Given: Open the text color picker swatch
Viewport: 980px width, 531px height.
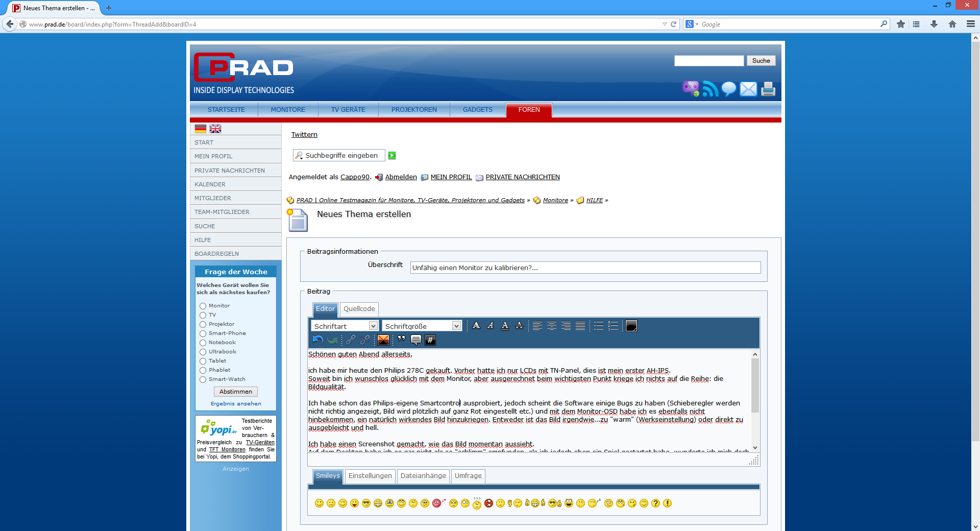Looking at the screenshot, I should click(x=631, y=326).
